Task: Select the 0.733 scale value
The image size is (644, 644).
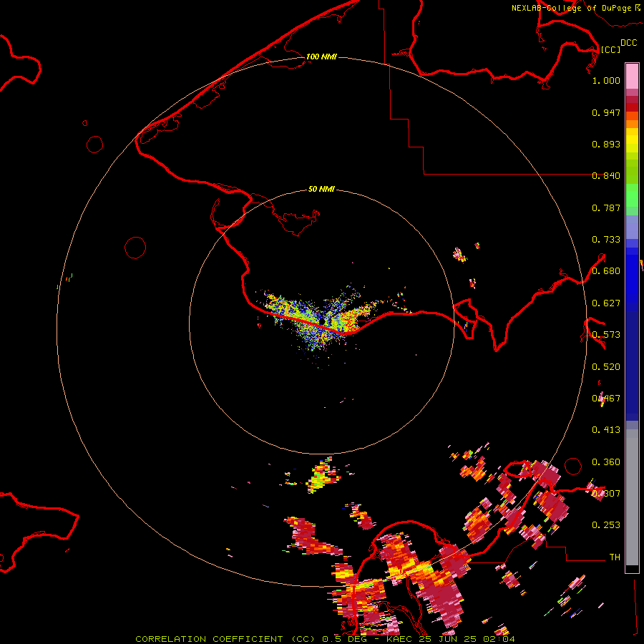Action: (x=606, y=240)
